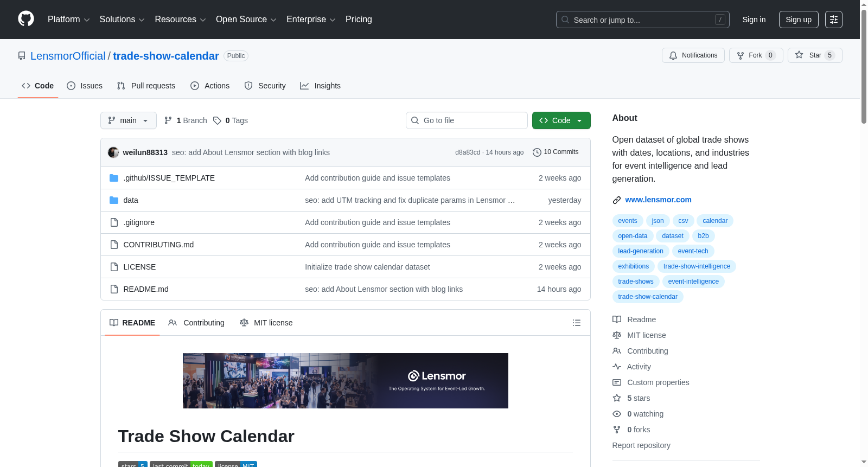The height and width of the screenshot is (467, 868).
Task: Visit the www.lensmor.com link
Action: [659, 200]
